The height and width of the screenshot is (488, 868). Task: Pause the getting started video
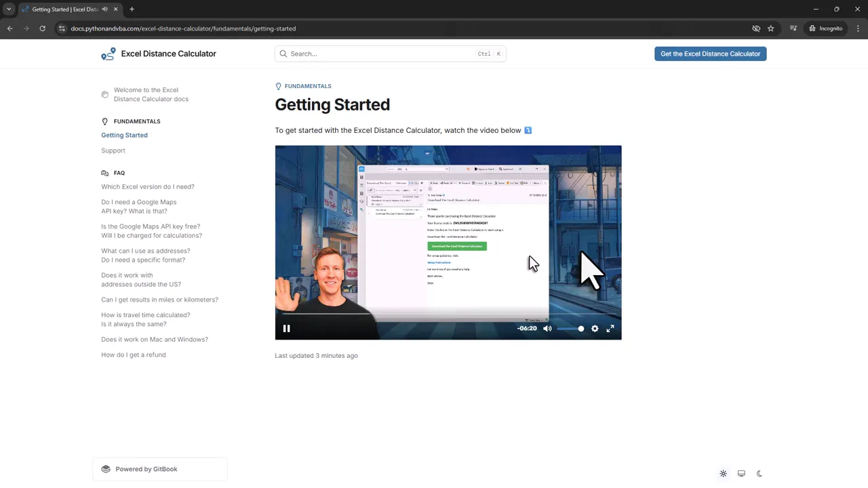(286, 329)
